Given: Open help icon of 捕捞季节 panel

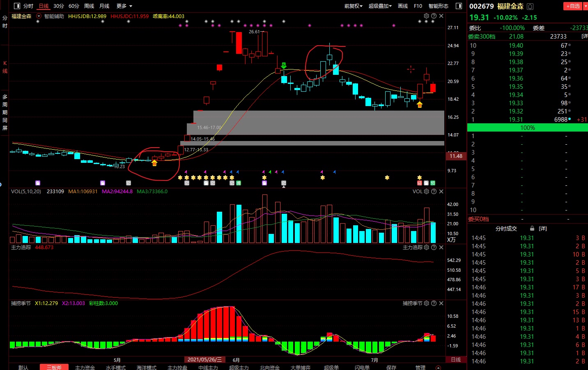Looking at the screenshot, I should (434, 303).
